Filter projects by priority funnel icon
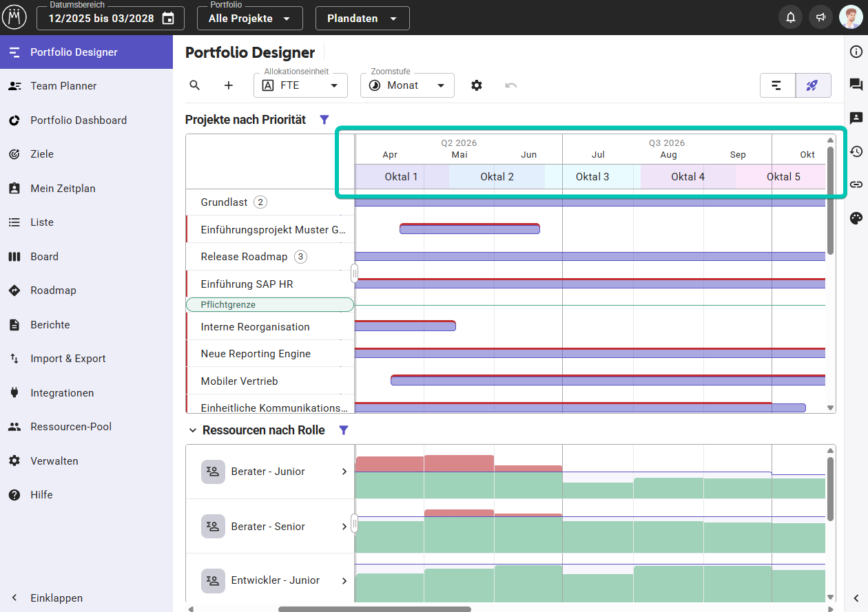 324,120
